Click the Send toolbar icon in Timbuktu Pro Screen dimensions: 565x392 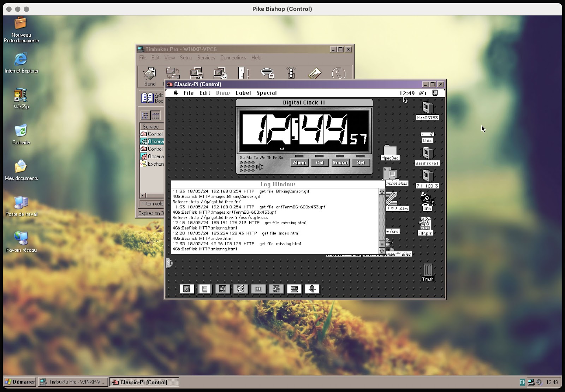click(x=150, y=77)
